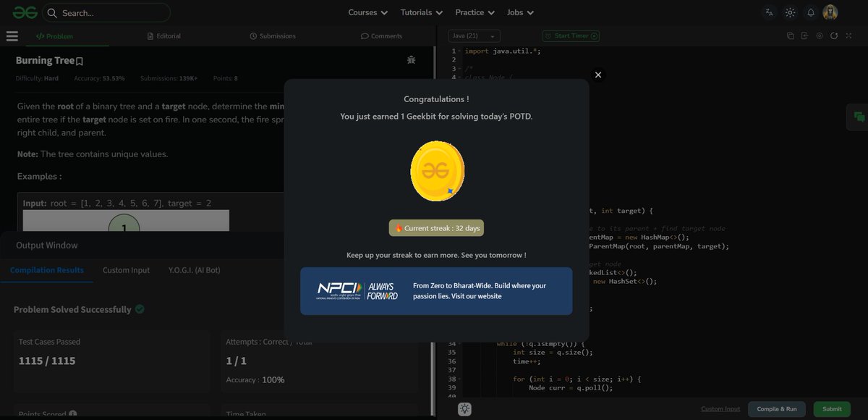Click the Start Timer button

tap(571, 35)
